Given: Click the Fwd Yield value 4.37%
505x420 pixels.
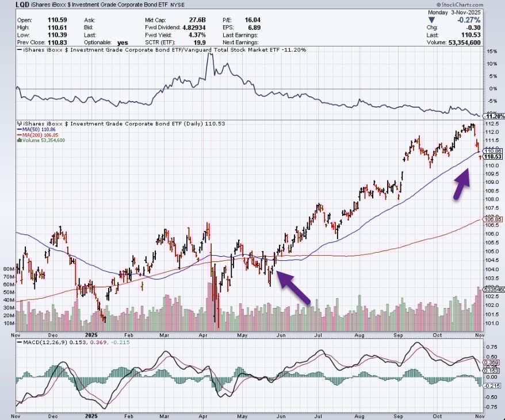Looking at the screenshot, I should click(x=197, y=35).
